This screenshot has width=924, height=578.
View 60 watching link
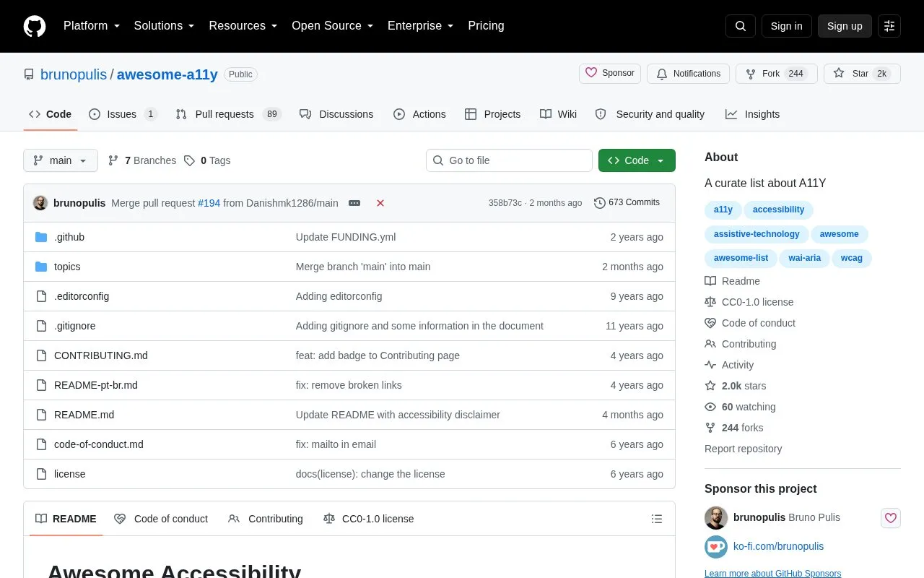click(x=740, y=407)
